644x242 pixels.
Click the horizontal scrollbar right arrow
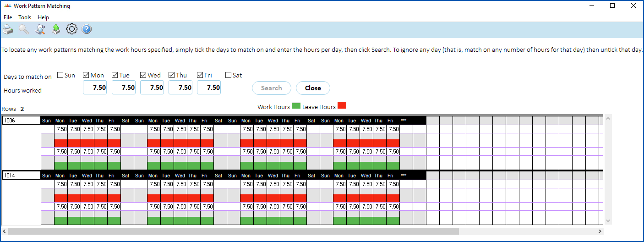point(600,231)
